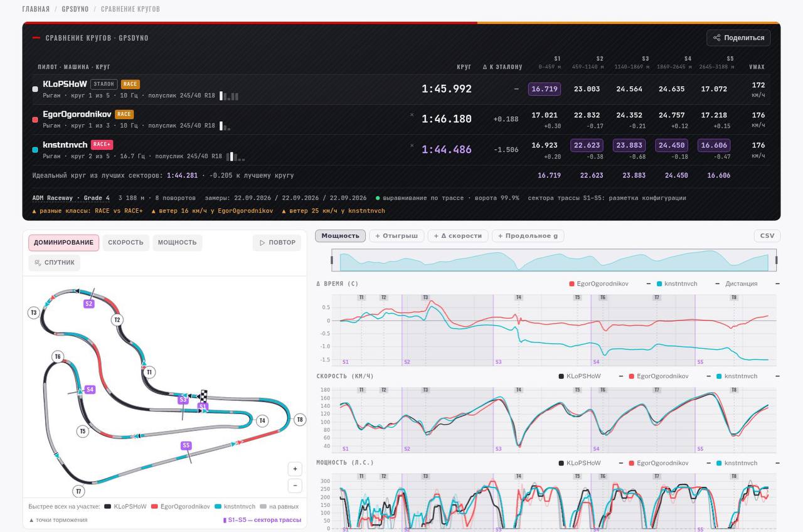Grab the left handle of range overview slider
The height and width of the screenshot is (532, 803).
point(332,260)
